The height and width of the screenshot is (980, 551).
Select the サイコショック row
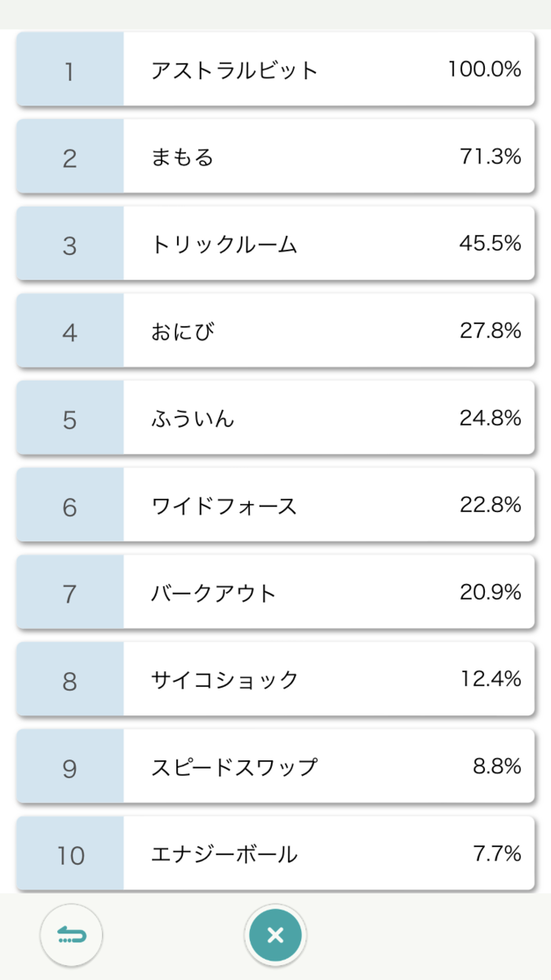pyautogui.click(x=275, y=679)
